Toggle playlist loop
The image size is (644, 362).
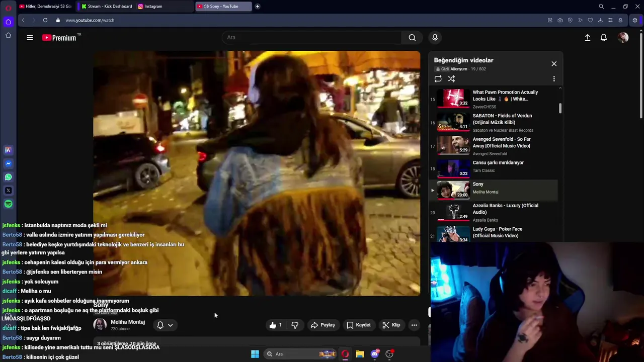click(x=438, y=79)
